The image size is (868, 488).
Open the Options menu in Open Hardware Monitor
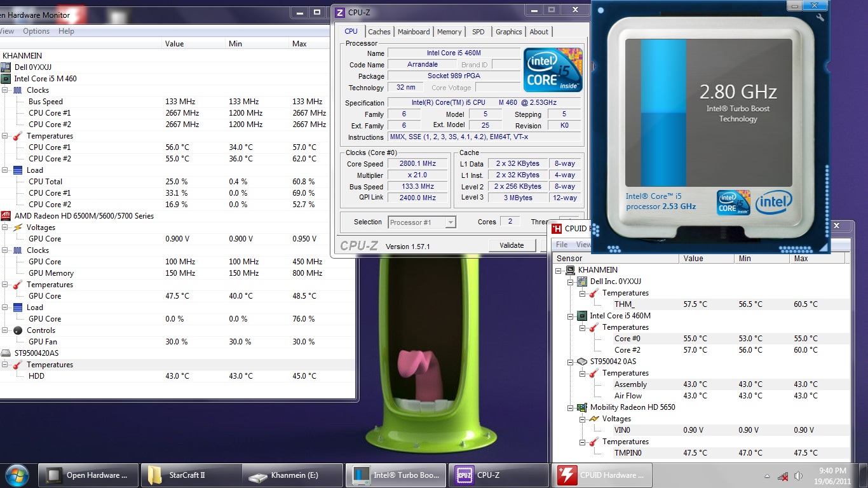[x=36, y=31]
